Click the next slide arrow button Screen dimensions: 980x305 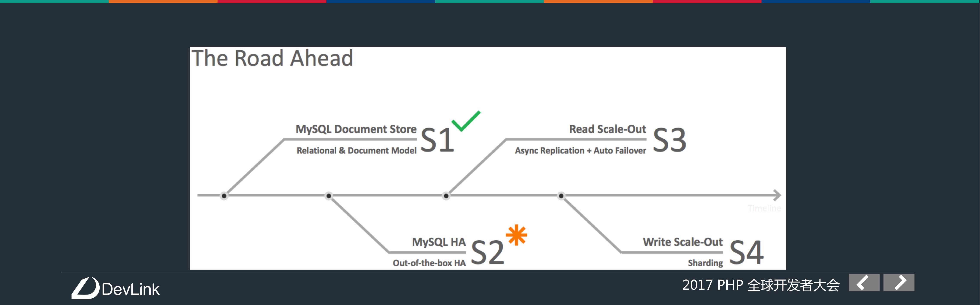899,283
